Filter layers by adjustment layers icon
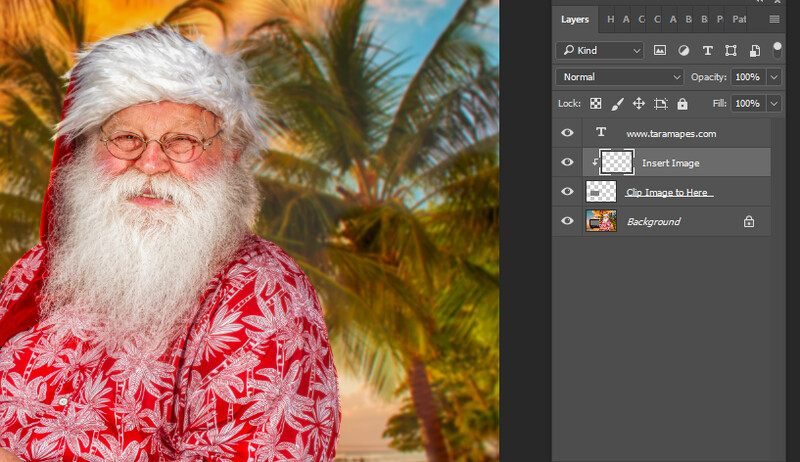Viewport: 800px width, 462px height. [684, 50]
